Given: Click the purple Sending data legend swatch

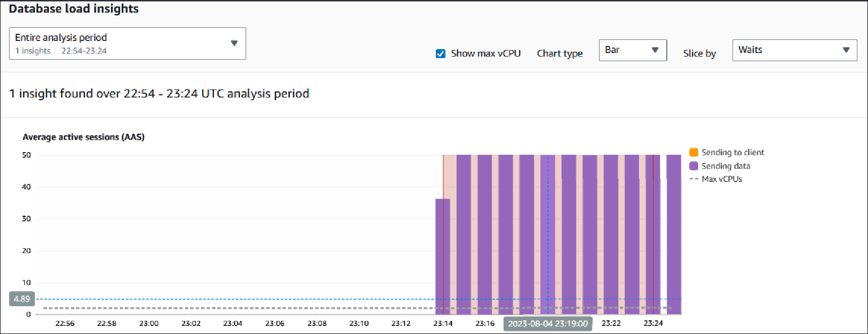Looking at the screenshot, I should [x=694, y=166].
